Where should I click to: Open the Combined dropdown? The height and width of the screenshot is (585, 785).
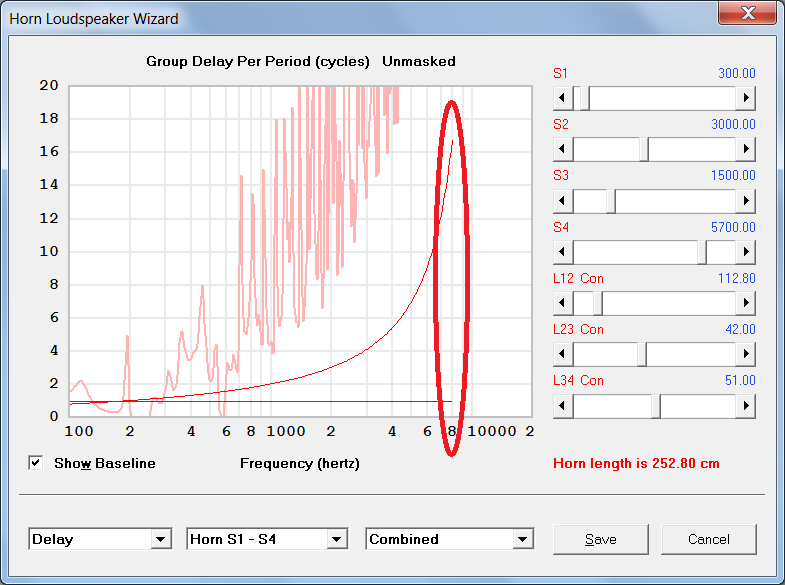coord(450,539)
